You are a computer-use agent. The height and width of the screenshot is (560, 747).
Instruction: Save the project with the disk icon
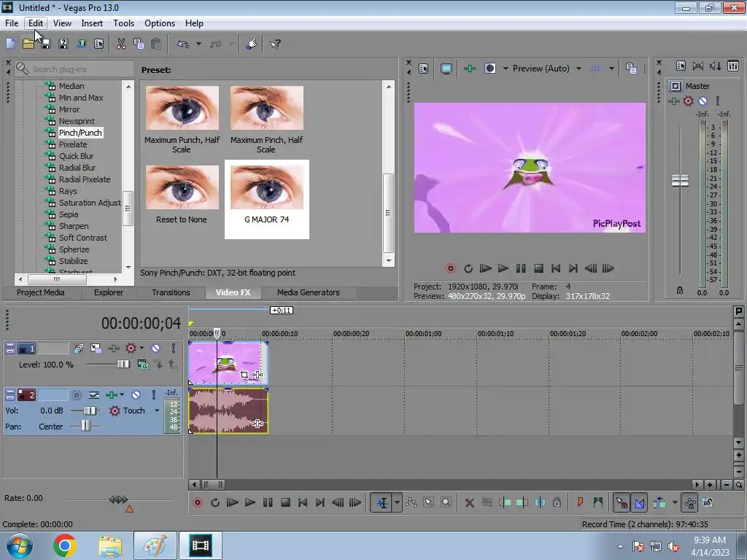click(45, 44)
